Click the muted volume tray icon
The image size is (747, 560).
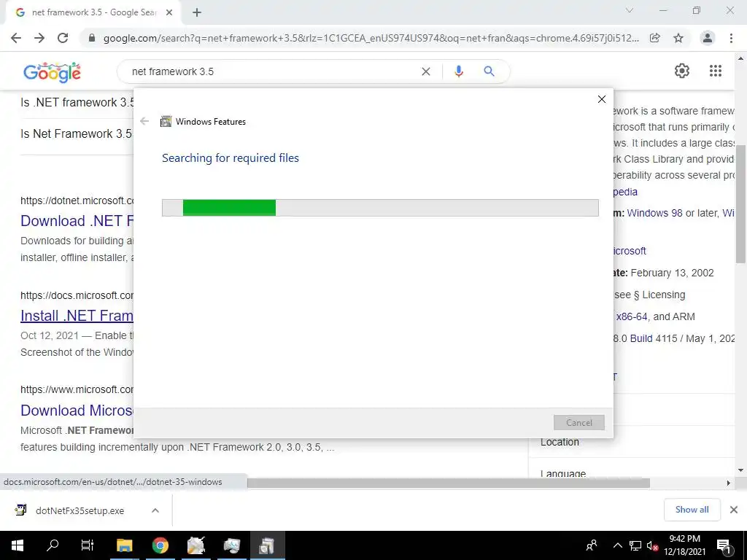tap(653, 545)
